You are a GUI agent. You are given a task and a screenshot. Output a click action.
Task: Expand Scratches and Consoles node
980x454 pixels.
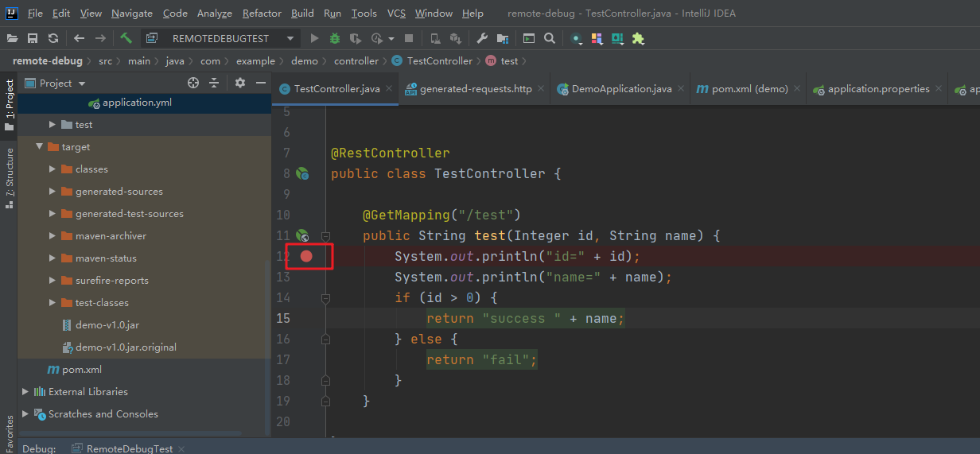click(25, 414)
